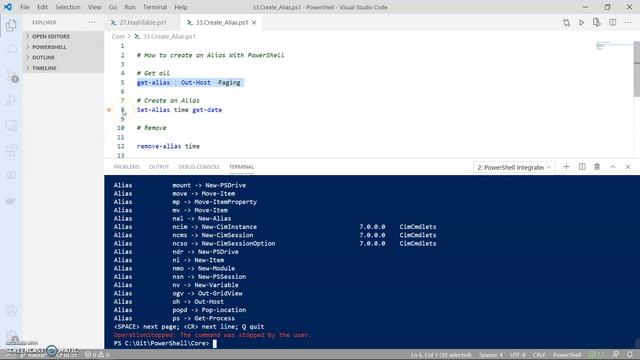Open the compare changes icon in the editor toolbar
This screenshot has height=360, width=640.
pyautogui.click(x=567, y=22)
